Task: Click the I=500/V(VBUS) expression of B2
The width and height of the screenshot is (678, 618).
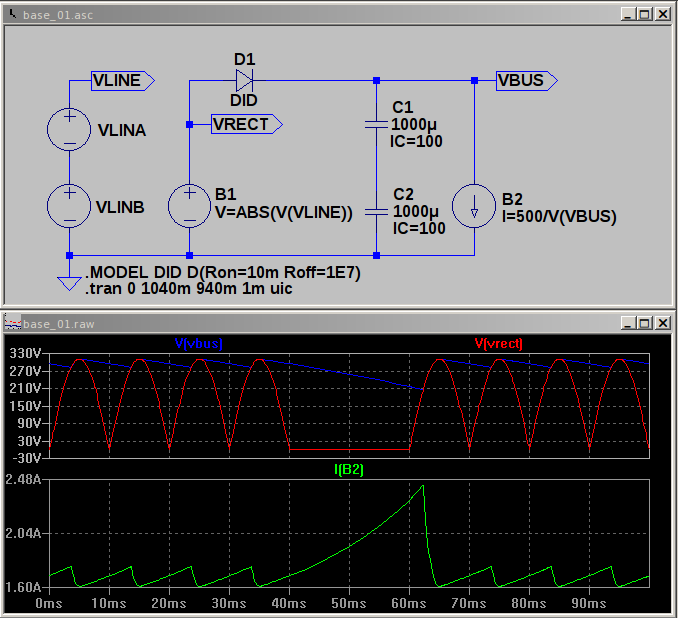Action: (559, 216)
